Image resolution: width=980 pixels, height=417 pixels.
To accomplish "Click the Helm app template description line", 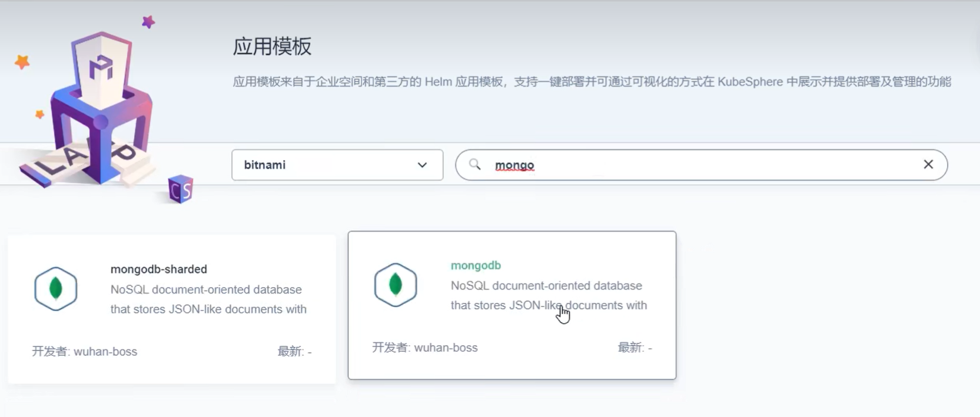I will pos(592,82).
